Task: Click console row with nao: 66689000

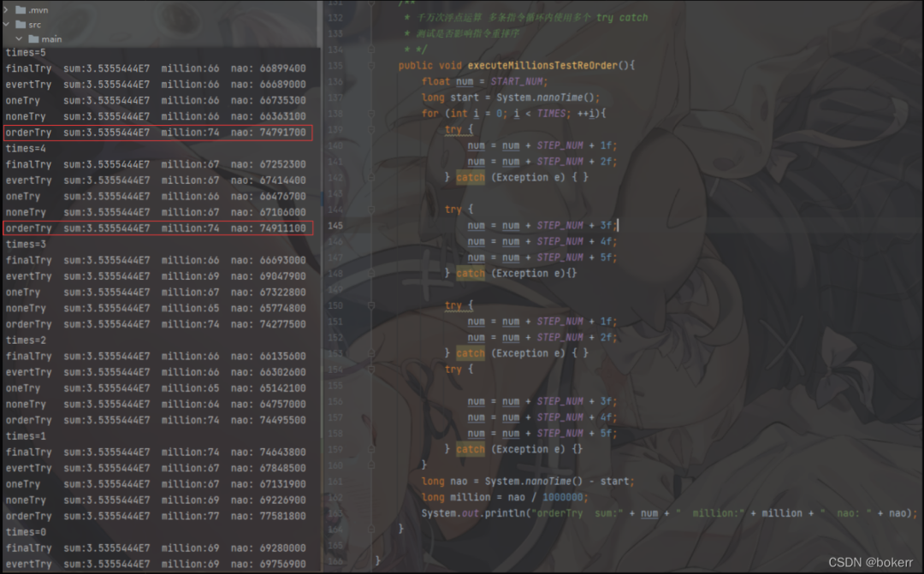Action: 156,85
